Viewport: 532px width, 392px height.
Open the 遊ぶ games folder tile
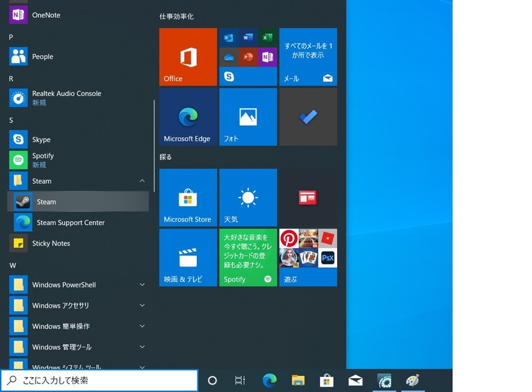(x=308, y=257)
